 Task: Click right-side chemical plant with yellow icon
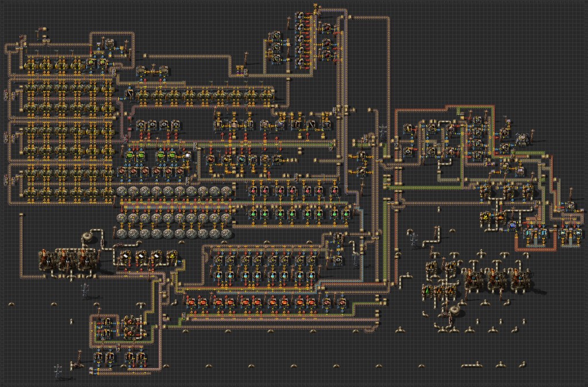click(x=487, y=216)
